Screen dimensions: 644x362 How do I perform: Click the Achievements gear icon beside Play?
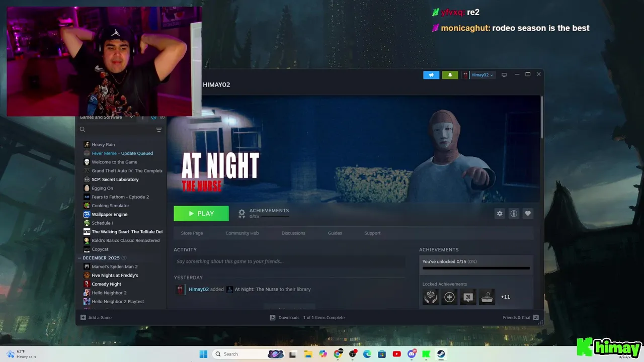(x=242, y=214)
